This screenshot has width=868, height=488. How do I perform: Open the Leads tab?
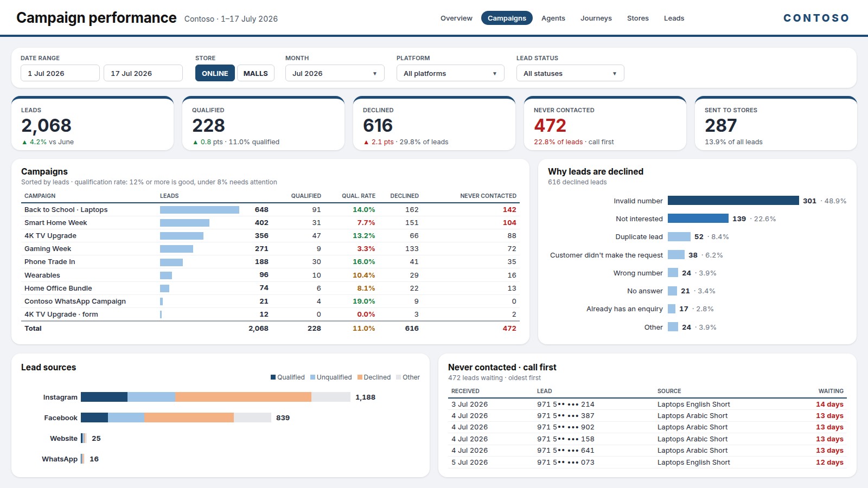click(674, 18)
